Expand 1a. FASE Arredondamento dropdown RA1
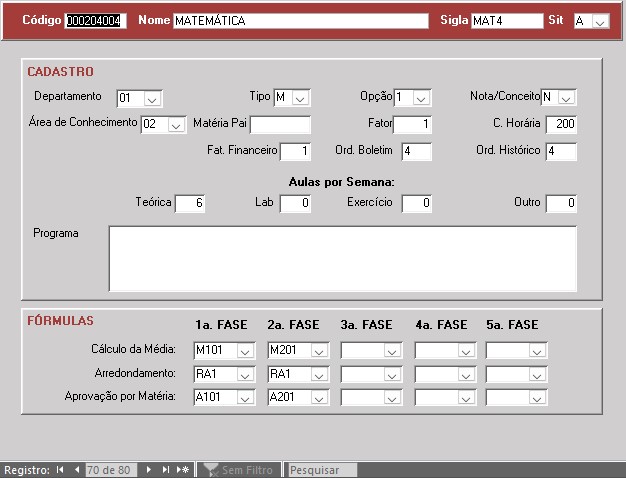 click(245, 375)
